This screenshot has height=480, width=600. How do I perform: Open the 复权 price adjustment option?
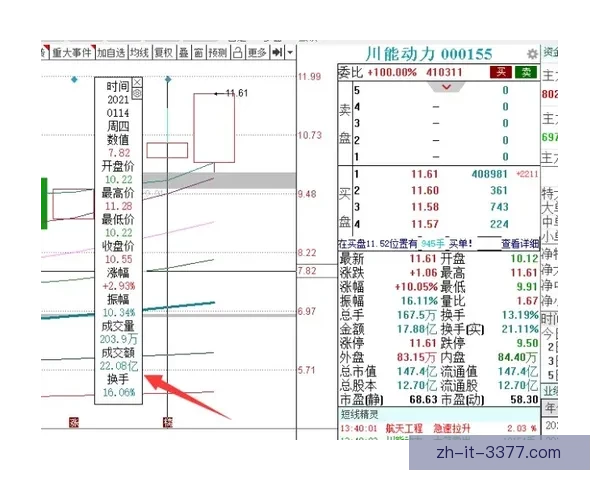(x=163, y=52)
